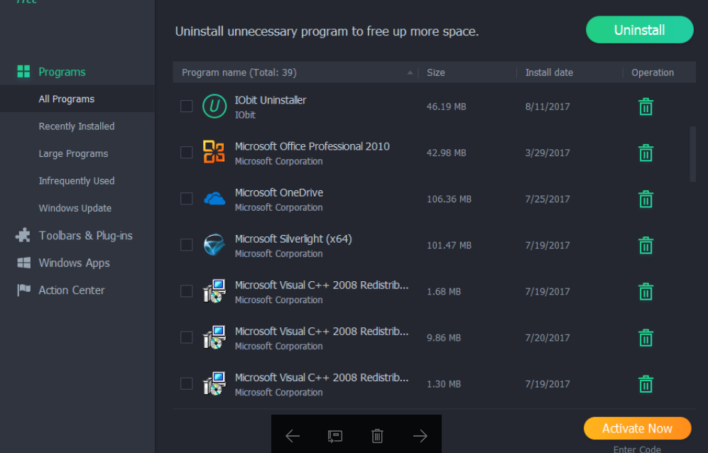Click installer icon of 1.68 MB Visual C++ entry
Screen dimensions: 708x453
214,291
